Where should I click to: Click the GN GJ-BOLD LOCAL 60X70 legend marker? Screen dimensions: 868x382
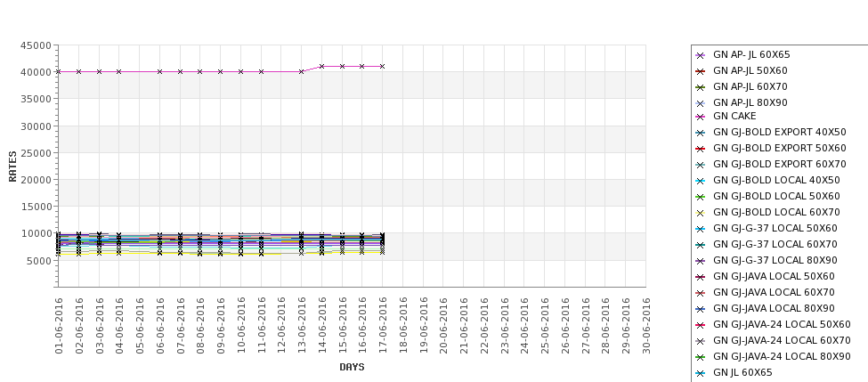[x=700, y=213]
